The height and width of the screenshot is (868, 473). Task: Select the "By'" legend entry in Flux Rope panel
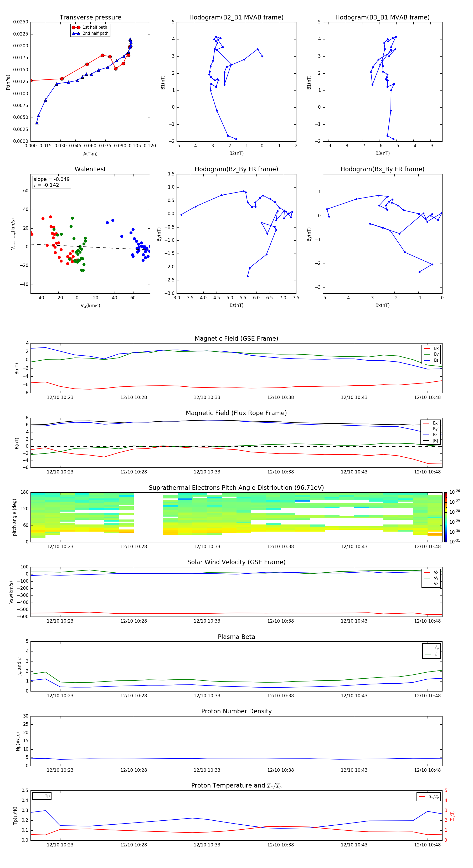431,429
